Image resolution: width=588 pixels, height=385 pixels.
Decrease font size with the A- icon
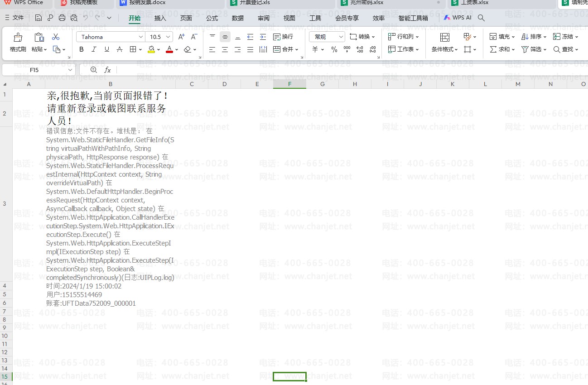[x=194, y=37]
